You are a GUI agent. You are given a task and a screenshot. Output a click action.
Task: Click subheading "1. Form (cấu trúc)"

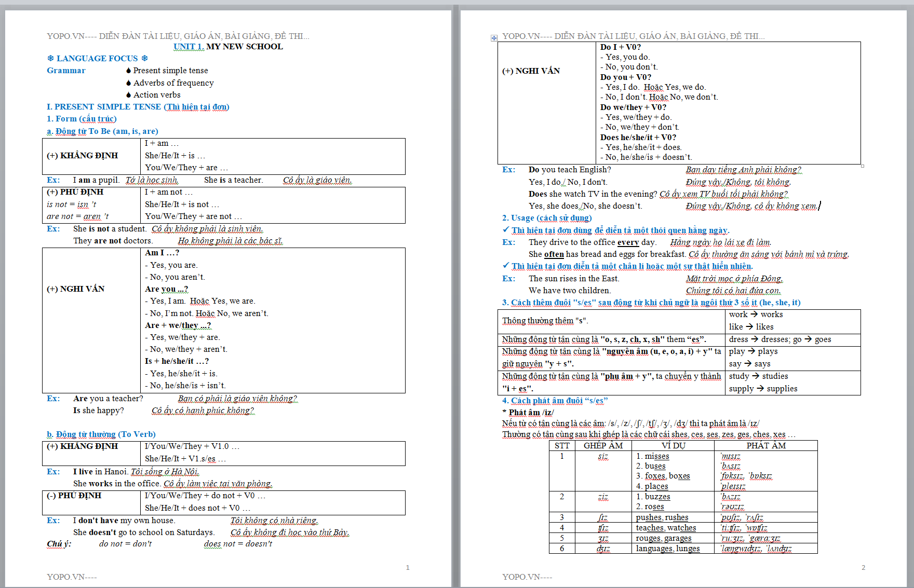pos(82,119)
